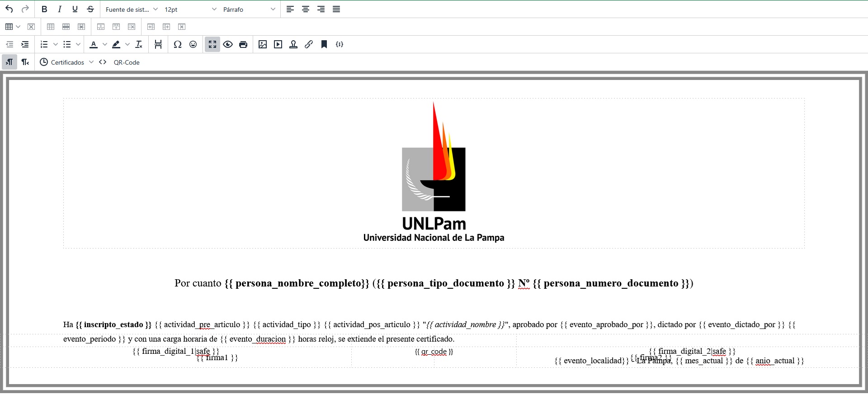Open the source code view

point(103,62)
